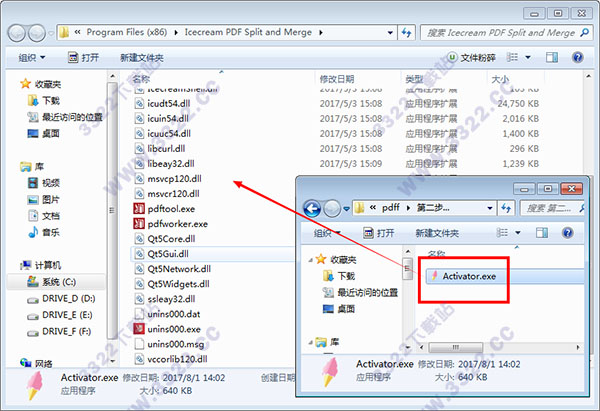The height and width of the screenshot is (411, 600).
Task: Open 组织 menu in the pdff window
Action: click(327, 233)
